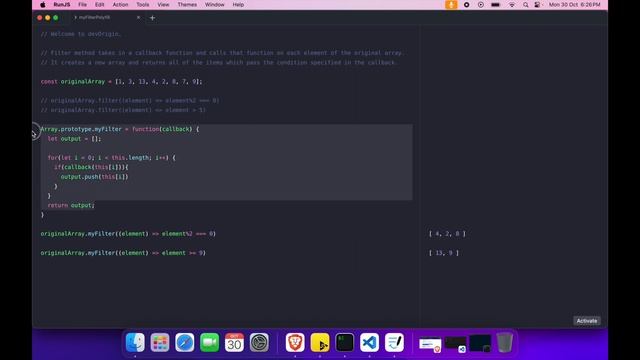Screen dimensions: 640x360
Task: Switch to Visual Studio Code in dock
Action: coord(369,342)
